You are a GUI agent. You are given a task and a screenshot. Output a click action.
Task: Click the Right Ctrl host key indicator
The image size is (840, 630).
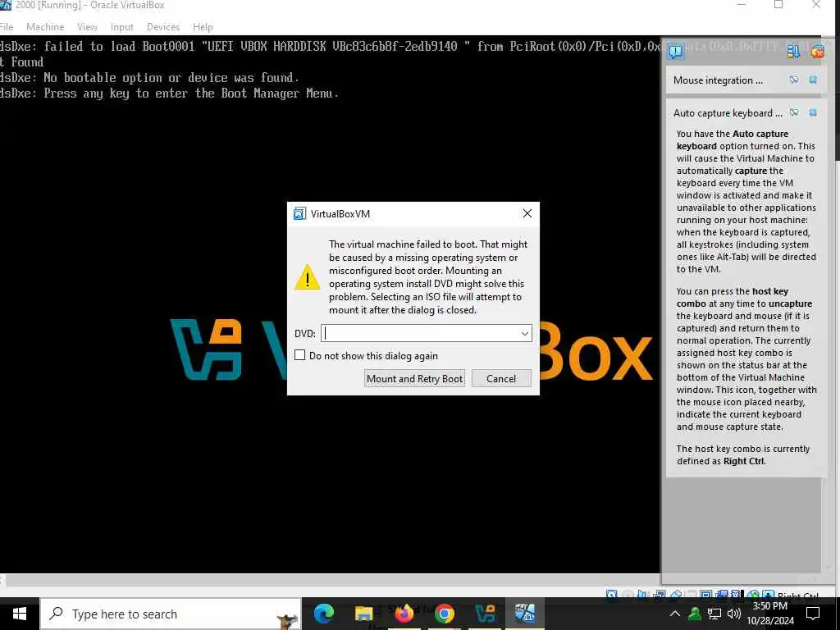797,596
